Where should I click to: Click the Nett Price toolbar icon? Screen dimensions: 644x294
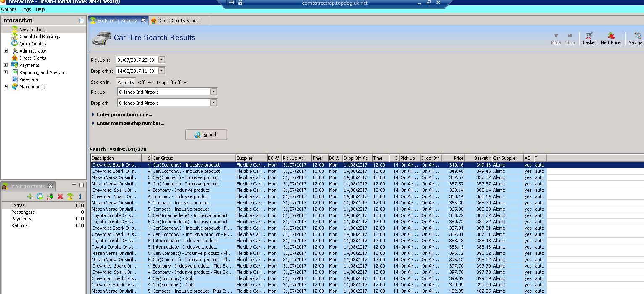pyautogui.click(x=610, y=39)
